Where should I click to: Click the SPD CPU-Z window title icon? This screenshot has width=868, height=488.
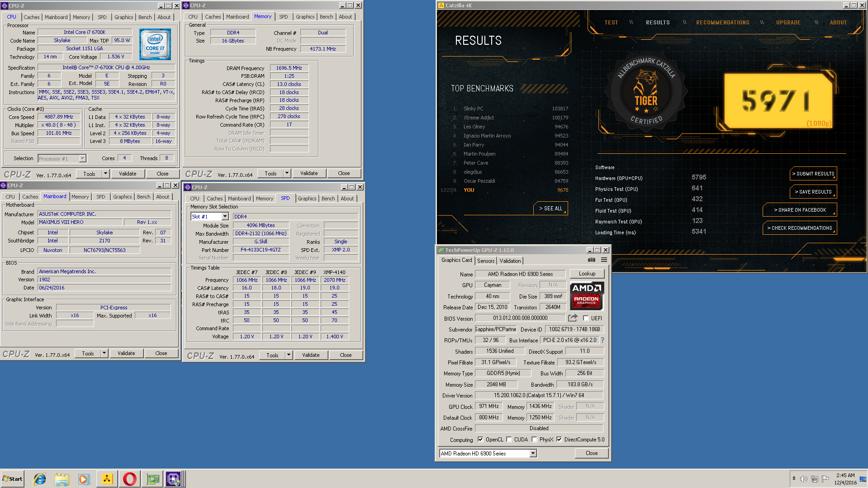(x=188, y=187)
